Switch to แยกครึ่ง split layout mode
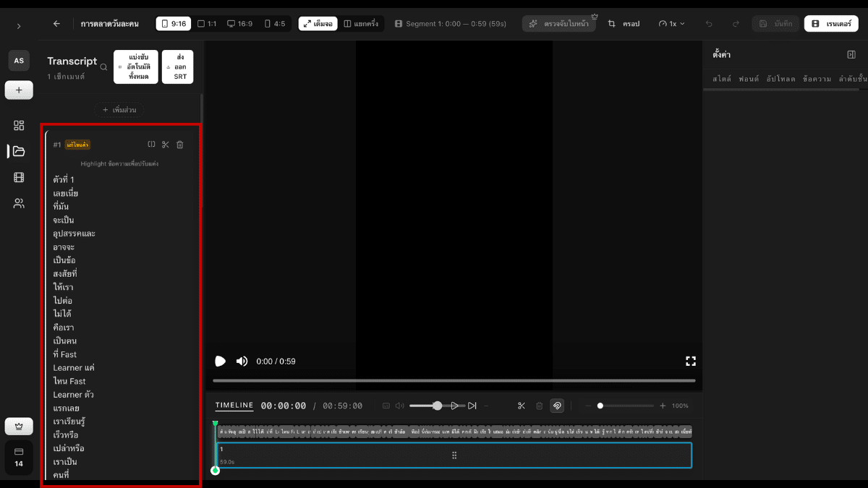Image resolution: width=868 pixels, height=488 pixels. tap(360, 24)
